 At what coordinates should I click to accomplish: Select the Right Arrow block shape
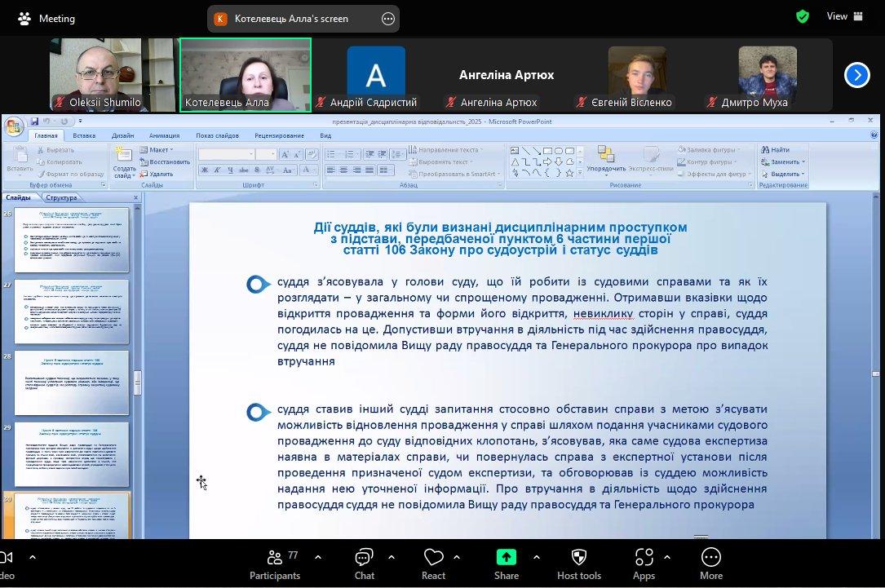[547, 162]
